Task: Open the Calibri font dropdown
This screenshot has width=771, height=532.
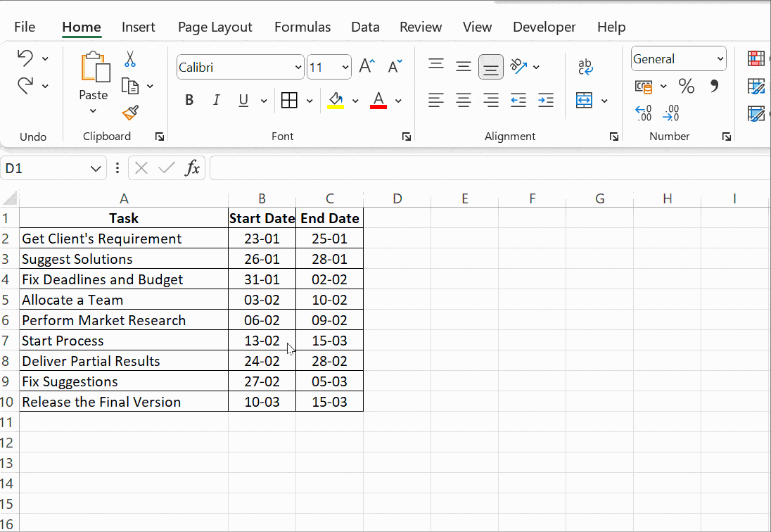Action: pos(298,67)
